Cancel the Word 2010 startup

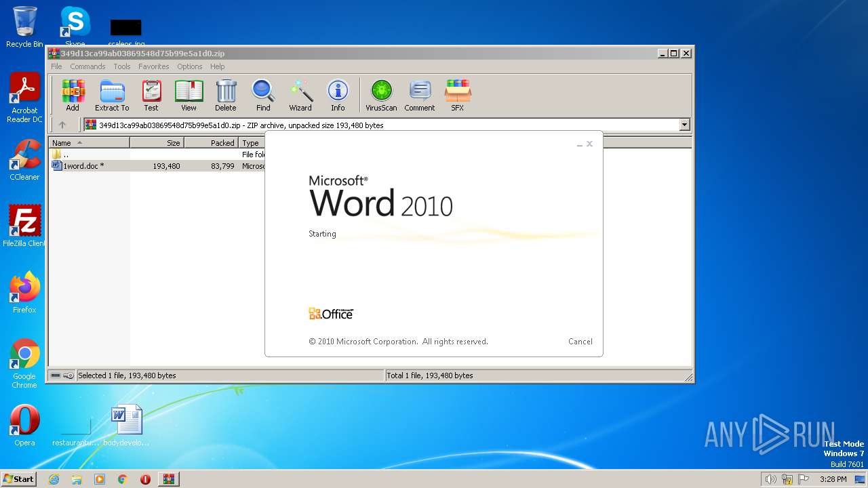[580, 342]
